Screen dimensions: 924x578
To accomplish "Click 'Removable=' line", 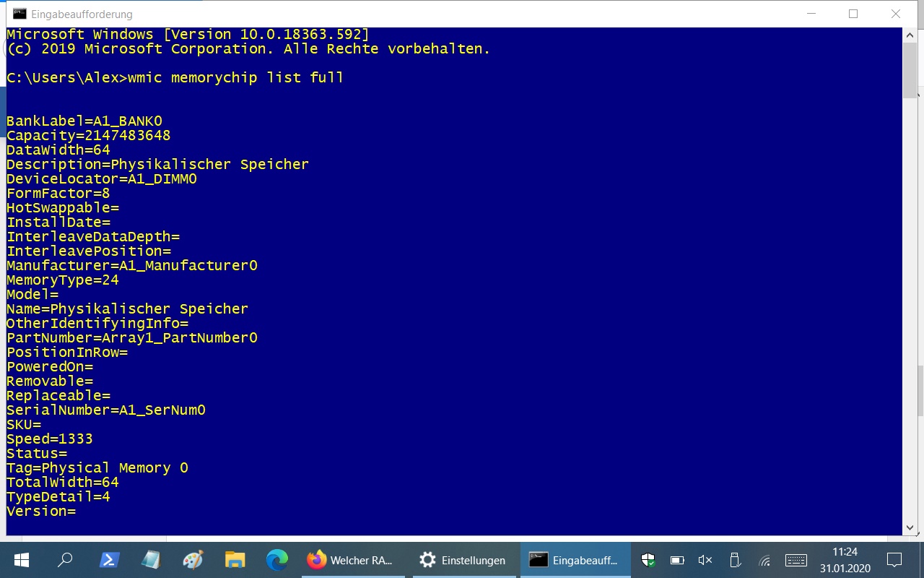I will pyautogui.click(x=50, y=381).
